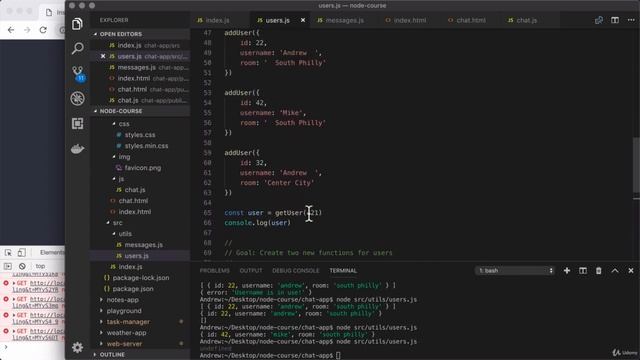
Task: Open the Manage gear menu
Action: click(x=78, y=347)
